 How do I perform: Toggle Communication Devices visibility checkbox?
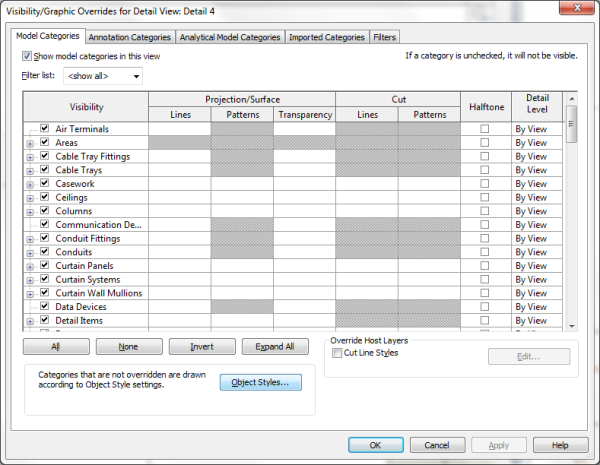tap(45, 224)
